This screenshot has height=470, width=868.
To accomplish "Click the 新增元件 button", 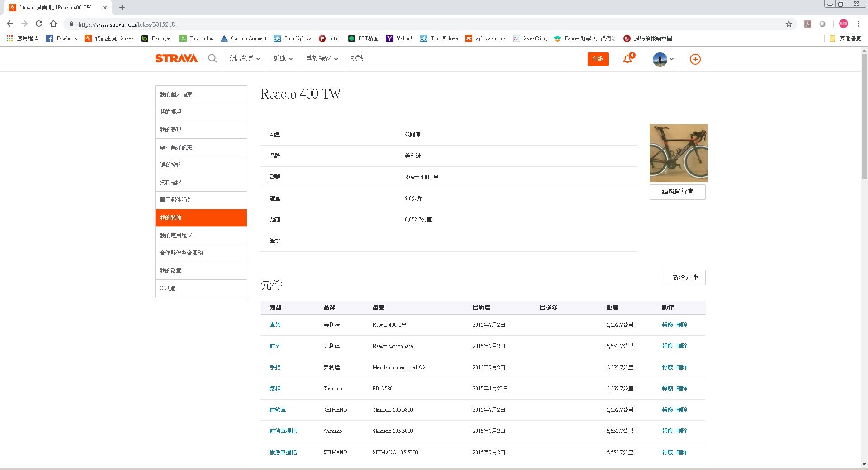I will [x=685, y=277].
